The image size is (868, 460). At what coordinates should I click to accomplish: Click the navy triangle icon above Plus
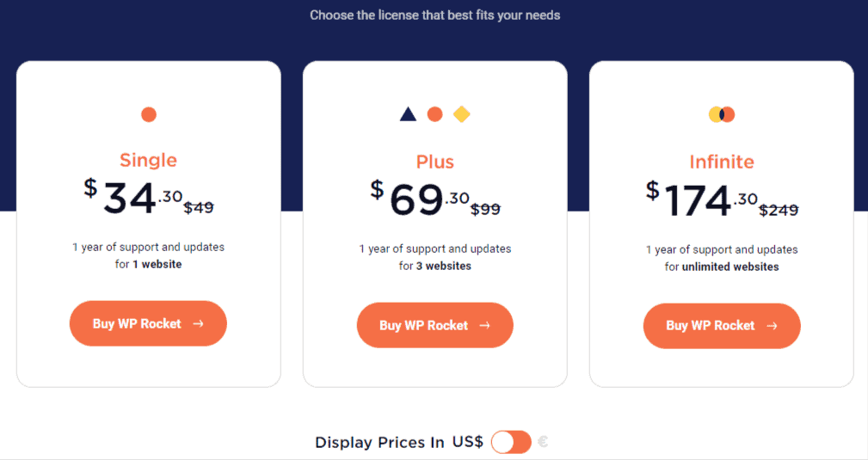[408, 114]
